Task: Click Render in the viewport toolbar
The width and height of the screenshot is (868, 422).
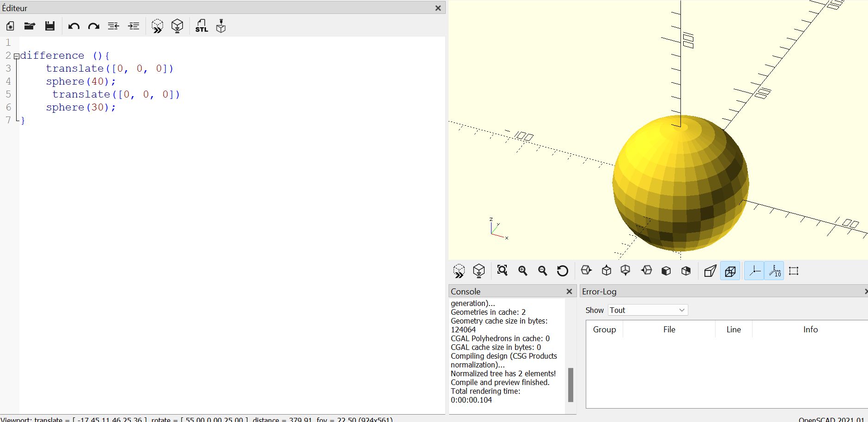Action: coord(479,271)
